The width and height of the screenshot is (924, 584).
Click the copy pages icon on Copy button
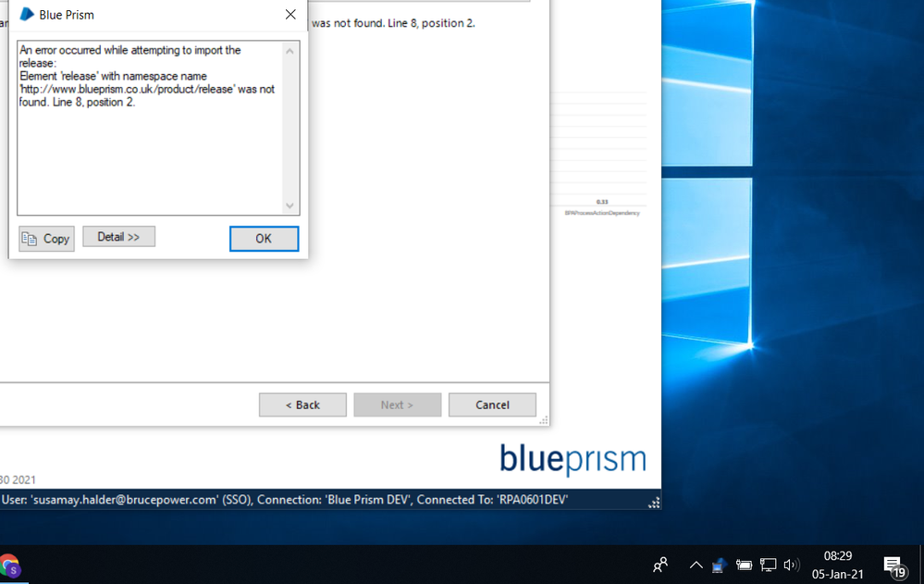[30, 239]
